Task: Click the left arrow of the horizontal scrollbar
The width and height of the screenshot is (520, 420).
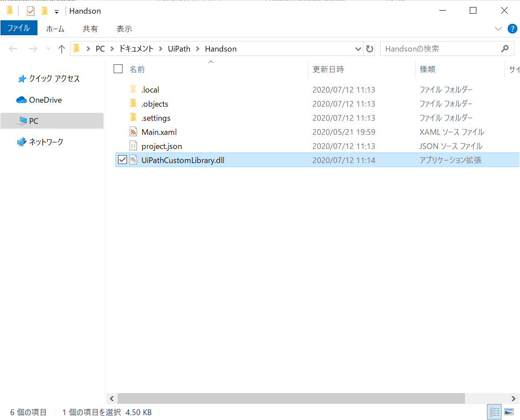Action: coord(112,398)
